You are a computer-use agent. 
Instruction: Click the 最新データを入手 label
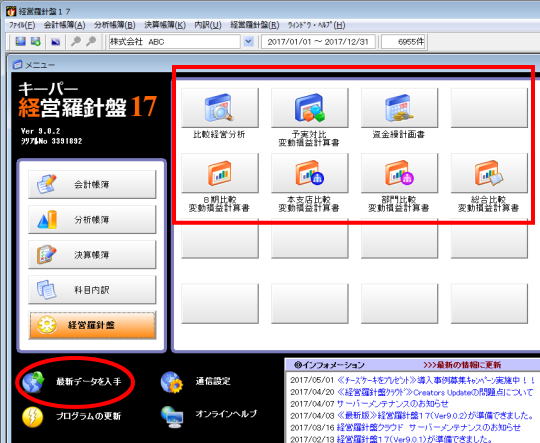point(89,382)
